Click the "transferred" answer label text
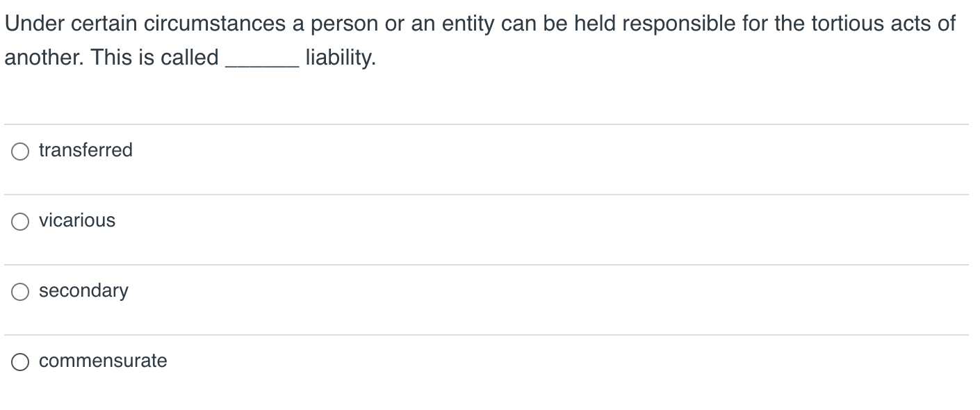This screenshot has width=980, height=410. (85, 150)
